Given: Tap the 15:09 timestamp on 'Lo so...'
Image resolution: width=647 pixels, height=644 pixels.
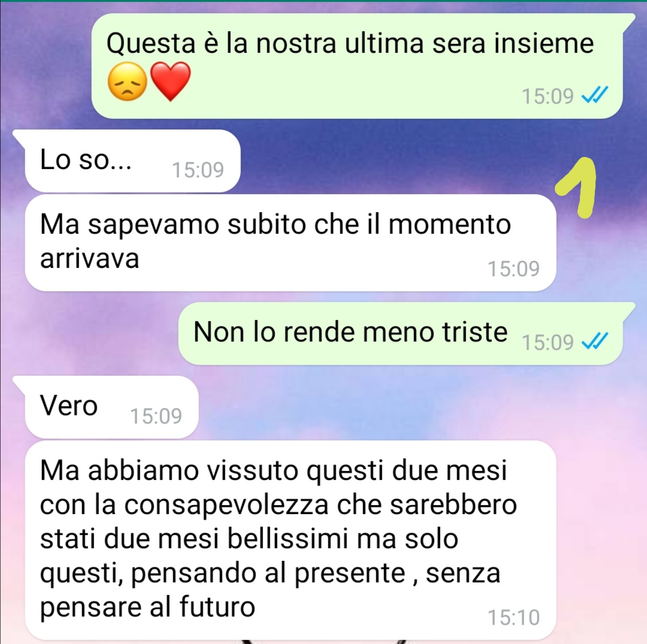Looking at the screenshot, I should tap(198, 170).
